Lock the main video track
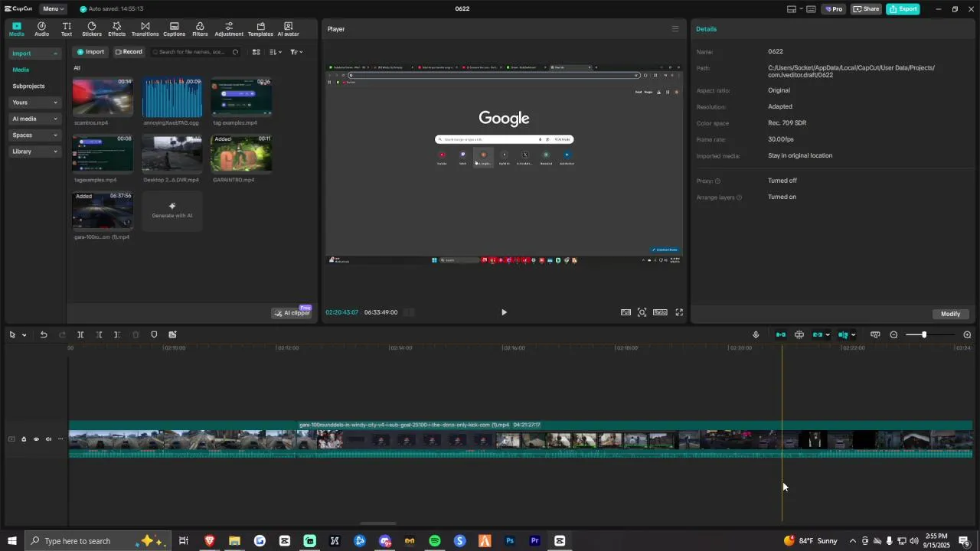This screenshot has height=551, width=980. [24, 439]
